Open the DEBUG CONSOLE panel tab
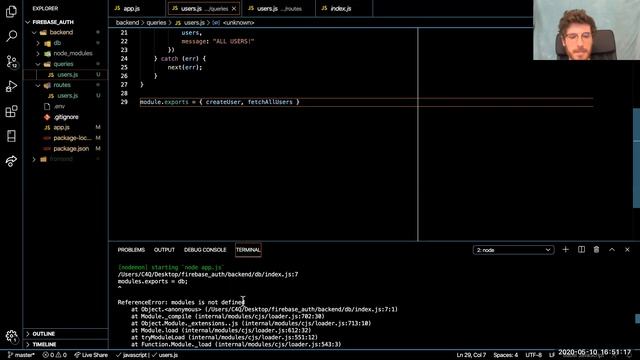Screen dimensions: 640x360 [205, 250]
